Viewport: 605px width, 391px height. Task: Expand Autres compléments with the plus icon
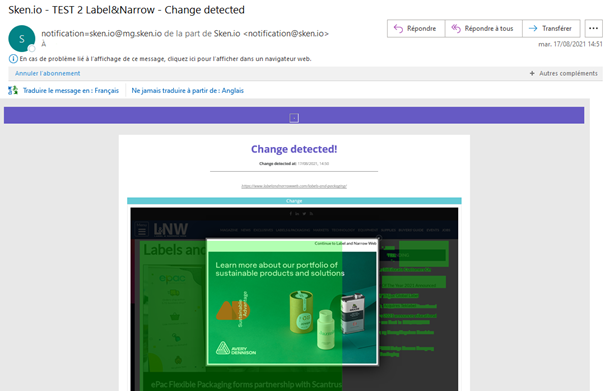point(532,73)
